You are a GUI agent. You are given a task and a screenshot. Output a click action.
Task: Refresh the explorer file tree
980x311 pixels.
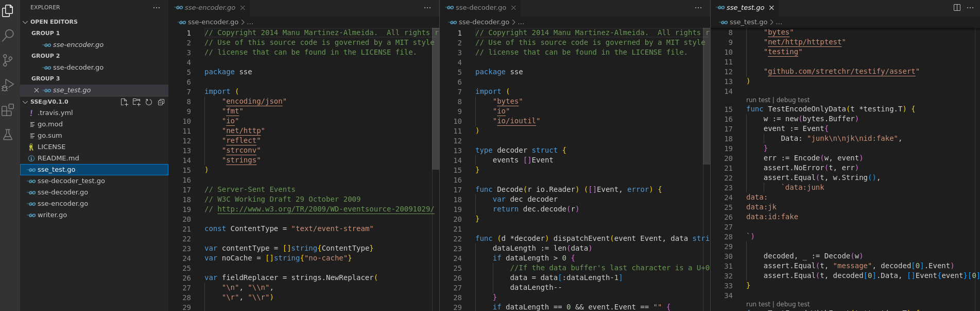[149, 102]
